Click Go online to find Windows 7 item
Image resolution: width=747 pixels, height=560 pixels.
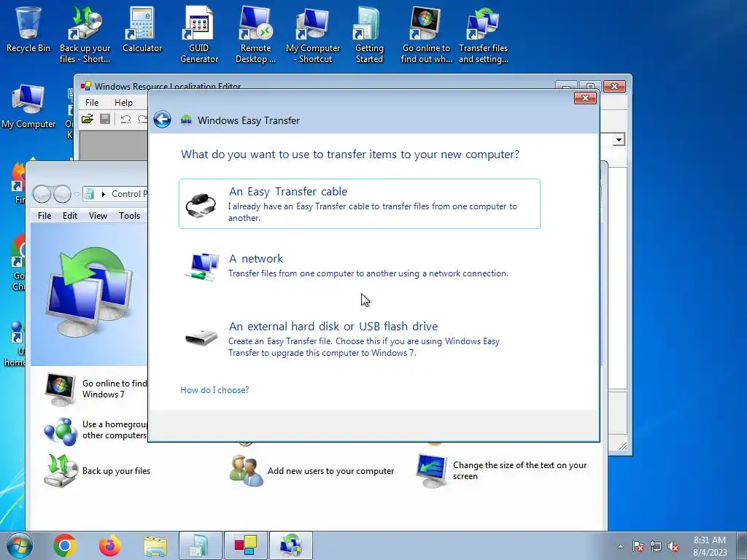[x=96, y=389]
